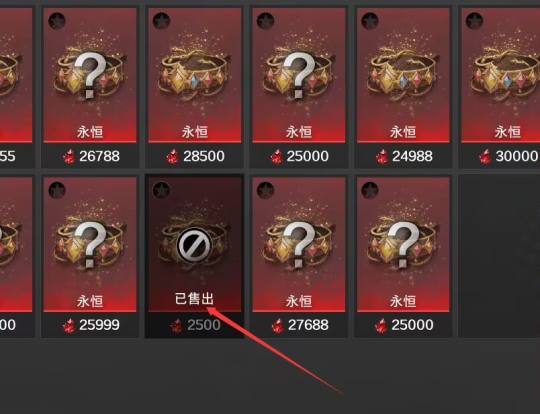Click the question mark on the 27688 bracelet
540x414 pixels.
click(299, 244)
